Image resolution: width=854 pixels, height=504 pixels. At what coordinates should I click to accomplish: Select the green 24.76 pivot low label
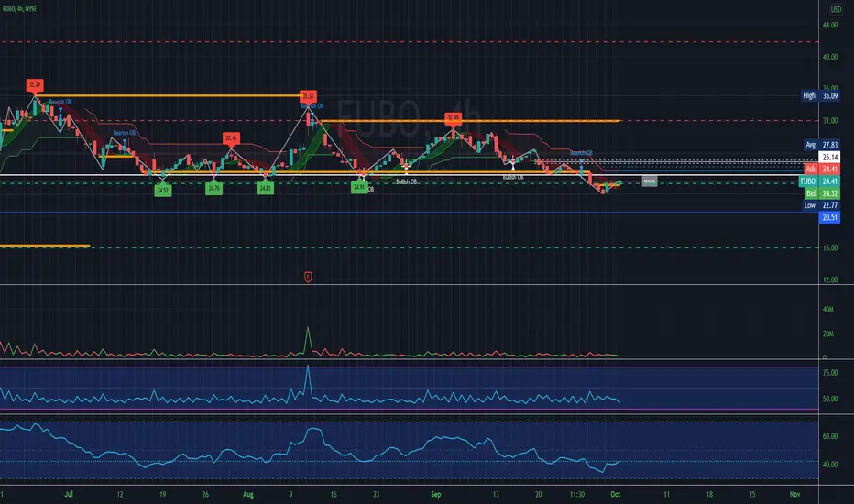(213, 189)
